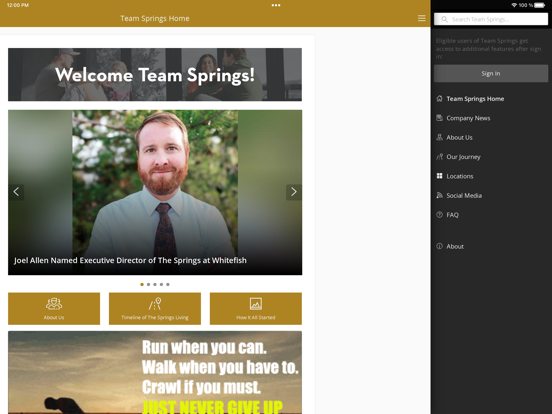The image size is (552, 414).
Task: Click the search magnifier icon
Action: click(445, 19)
